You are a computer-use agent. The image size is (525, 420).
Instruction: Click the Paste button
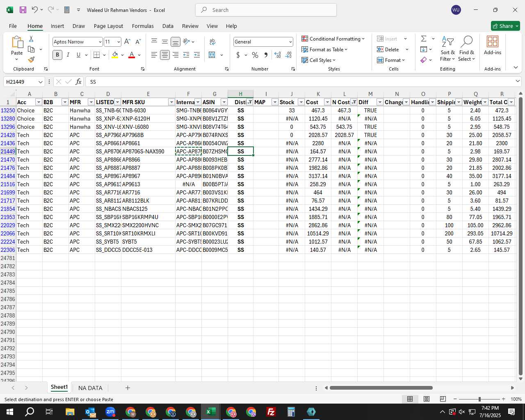(x=17, y=48)
